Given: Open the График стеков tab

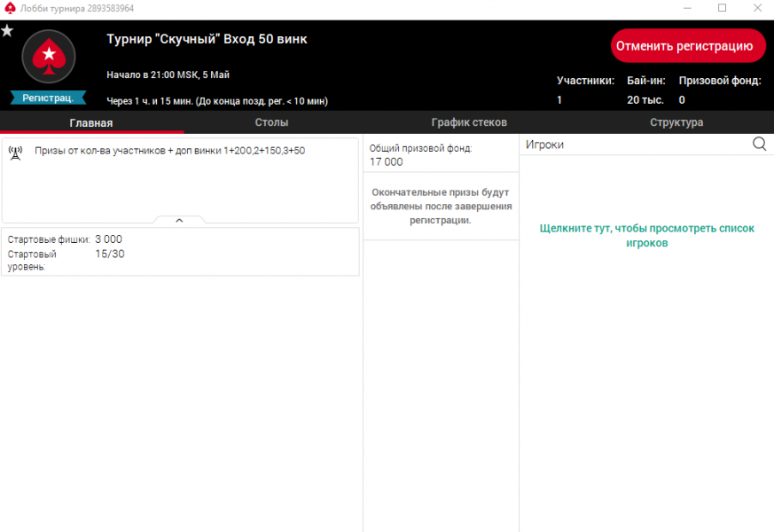Looking at the screenshot, I should (x=469, y=122).
